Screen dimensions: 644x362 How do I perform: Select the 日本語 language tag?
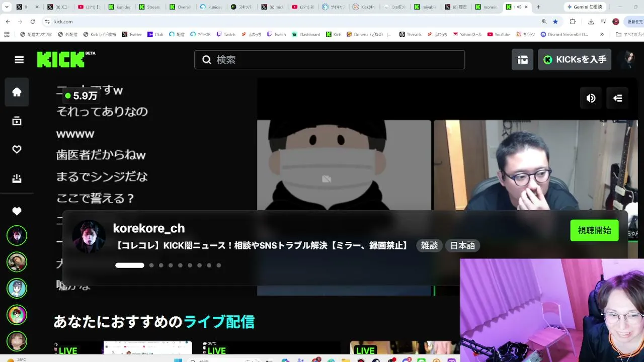[462, 246]
